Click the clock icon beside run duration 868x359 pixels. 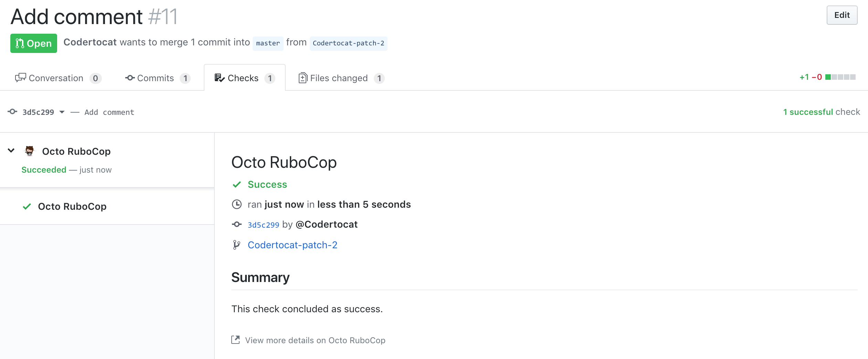pos(237,204)
